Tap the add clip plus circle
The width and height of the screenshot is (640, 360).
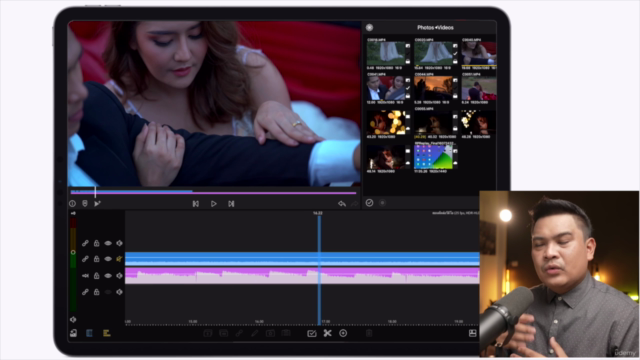tap(343, 333)
